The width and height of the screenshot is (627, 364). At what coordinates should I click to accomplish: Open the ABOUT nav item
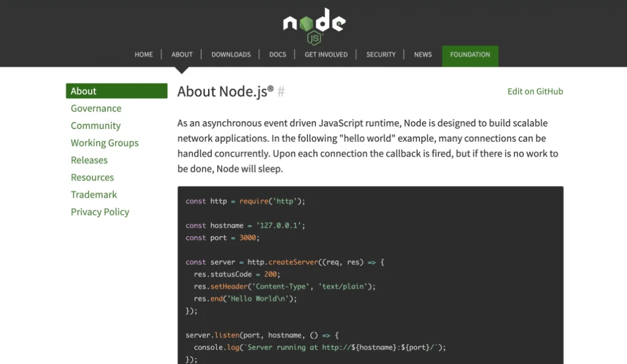pos(182,54)
